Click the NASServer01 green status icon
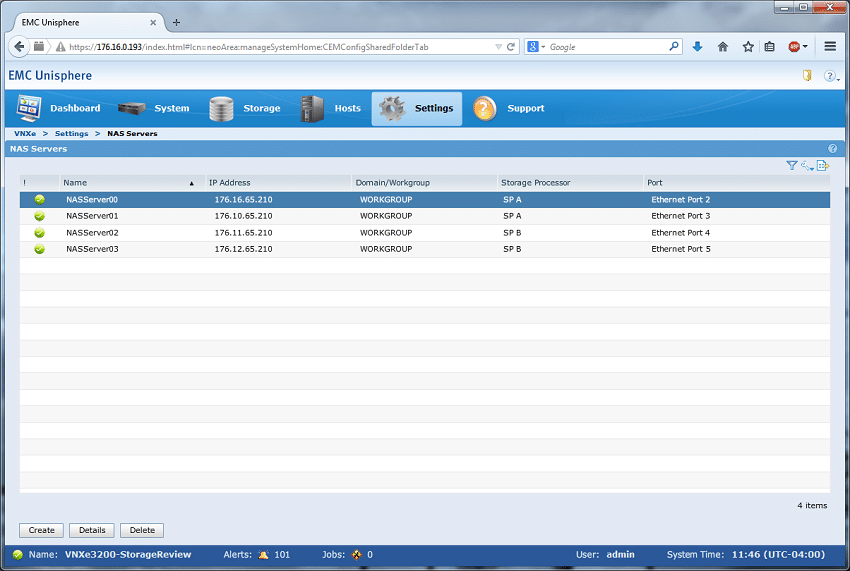Screen dimensions: 850x571 pyautogui.click(x=40, y=216)
